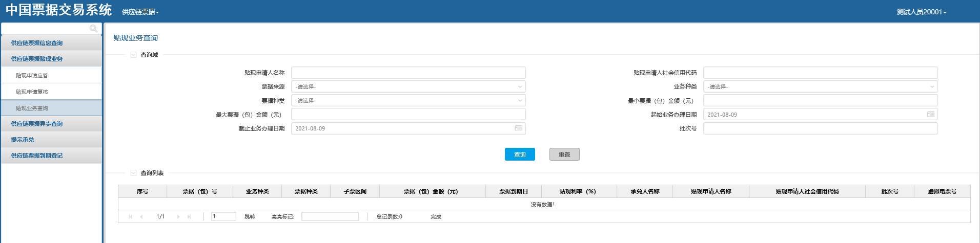Focus the 贴现申请人名称 input field

pyautogui.click(x=408, y=73)
